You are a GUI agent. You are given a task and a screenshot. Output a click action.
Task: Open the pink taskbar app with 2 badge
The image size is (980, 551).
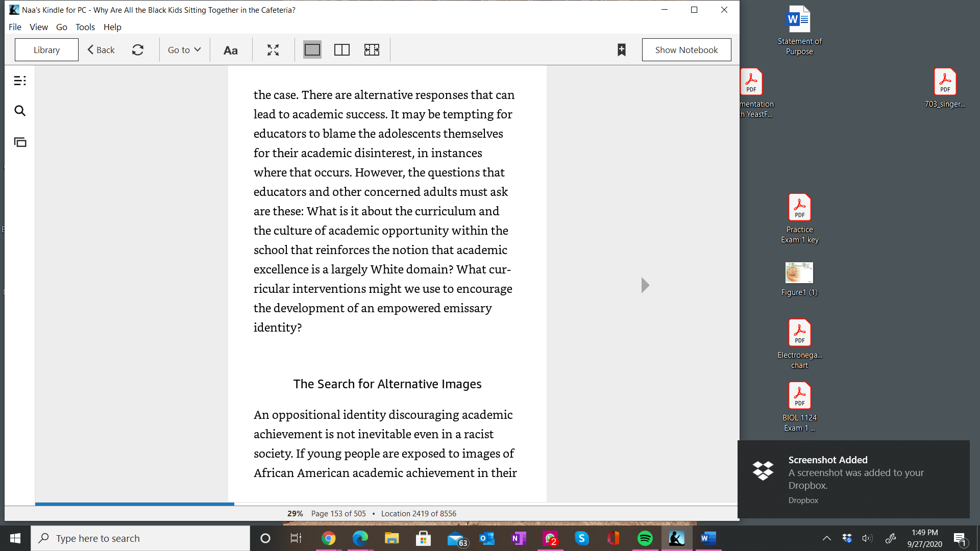(550, 538)
